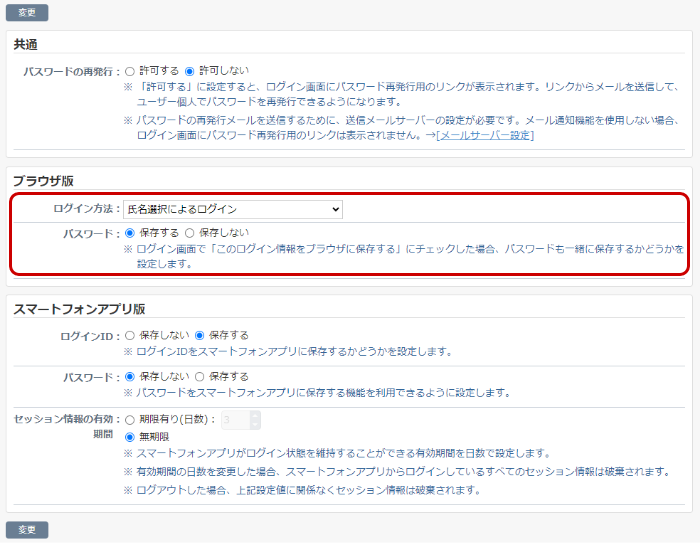The height and width of the screenshot is (543, 700).
Task: Click the ブラウザ版 section heading
Action: point(43,180)
